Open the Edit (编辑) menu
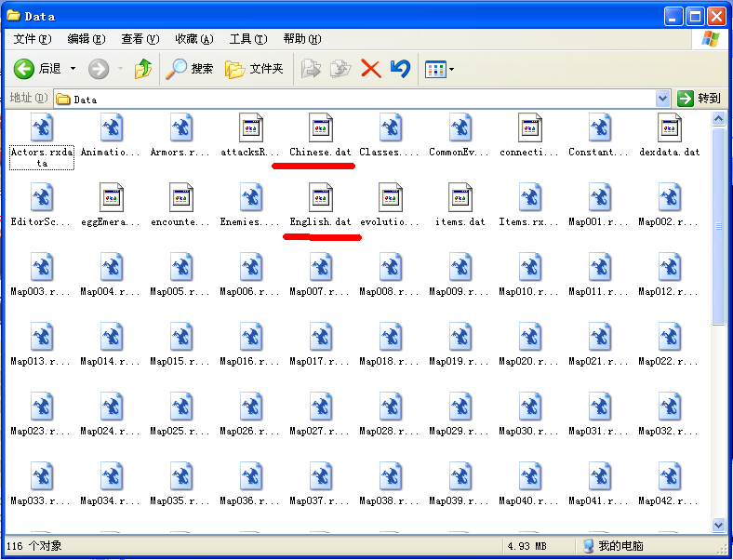The height and width of the screenshot is (560, 733). coord(86,39)
